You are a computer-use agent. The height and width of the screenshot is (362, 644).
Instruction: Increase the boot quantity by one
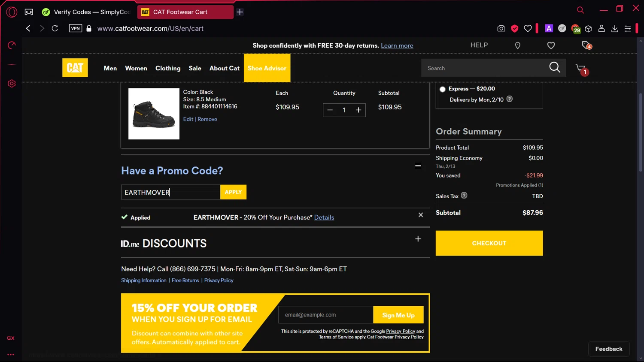(x=358, y=110)
